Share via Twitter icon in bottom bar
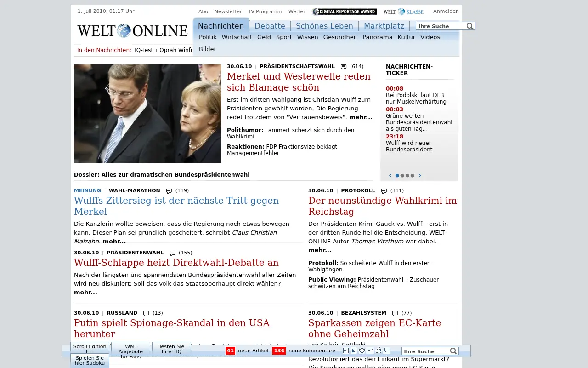The image size is (588, 368). pyautogui.click(x=354, y=351)
